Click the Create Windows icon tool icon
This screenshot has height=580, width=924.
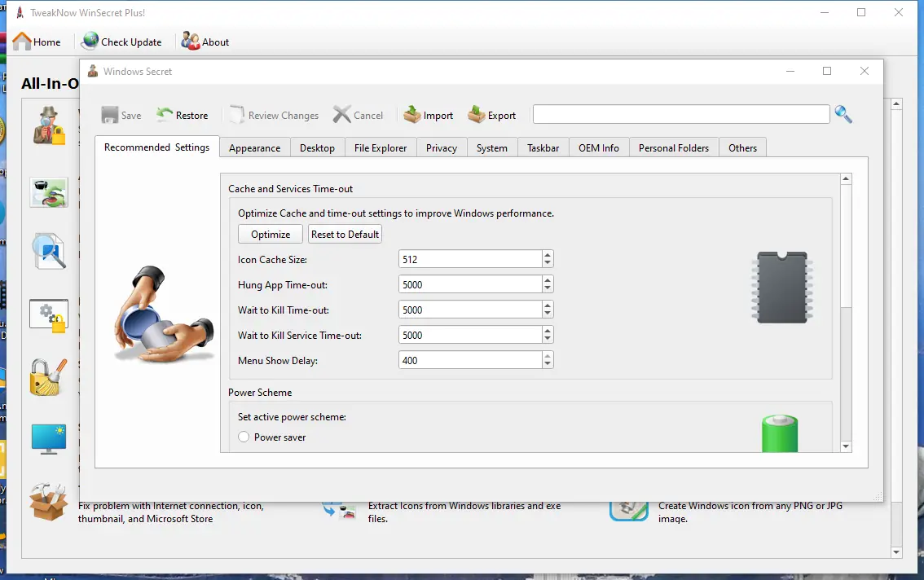(629, 511)
